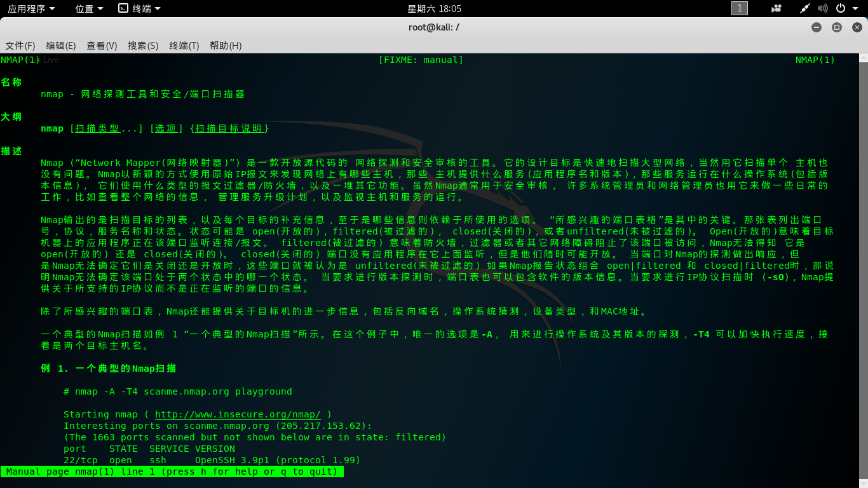Click the port STATE SERVICE VERSION header line
This screenshot has height=488, width=868.
(x=149, y=449)
